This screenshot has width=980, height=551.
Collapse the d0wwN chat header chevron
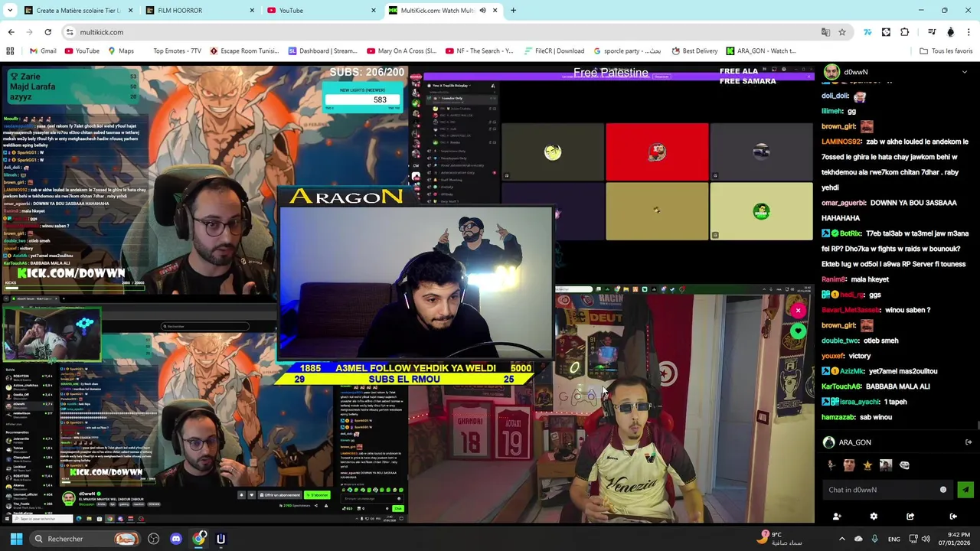tap(964, 72)
